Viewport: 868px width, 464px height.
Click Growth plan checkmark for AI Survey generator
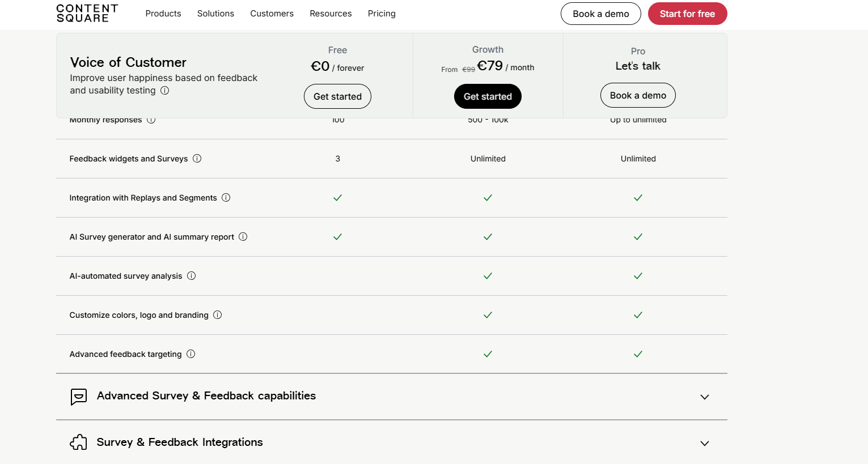[x=488, y=237]
